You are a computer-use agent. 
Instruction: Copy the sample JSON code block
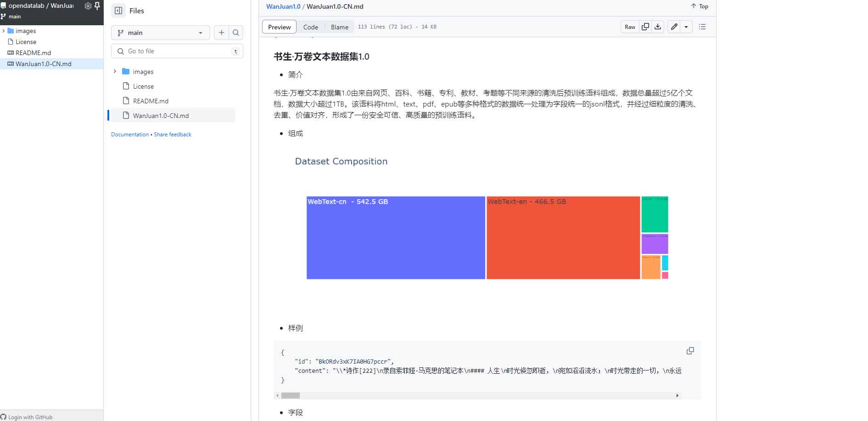tap(690, 351)
